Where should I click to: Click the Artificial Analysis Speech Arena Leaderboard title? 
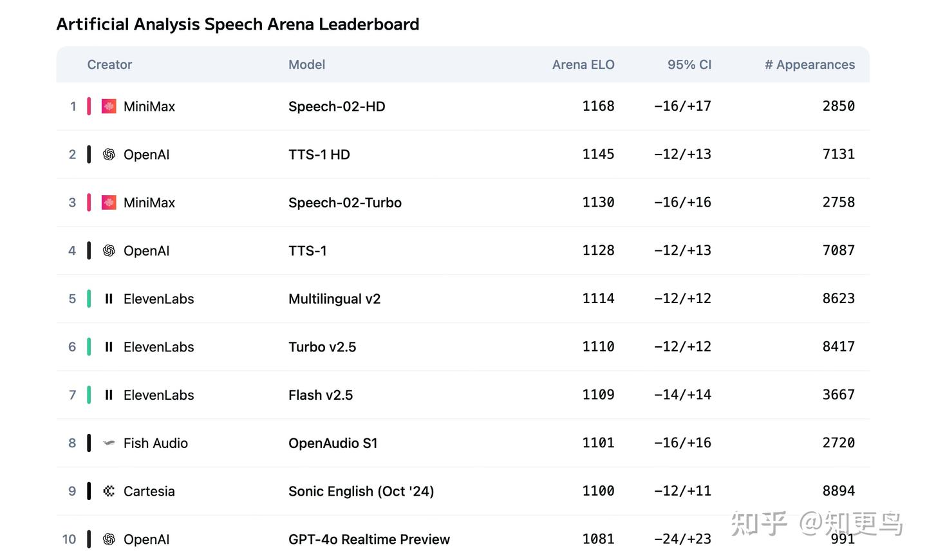click(x=238, y=24)
